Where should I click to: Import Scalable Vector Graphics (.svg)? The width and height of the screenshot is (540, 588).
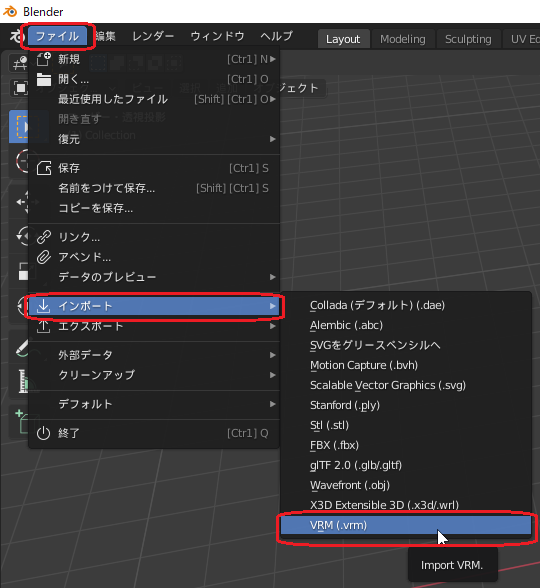click(406, 385)
